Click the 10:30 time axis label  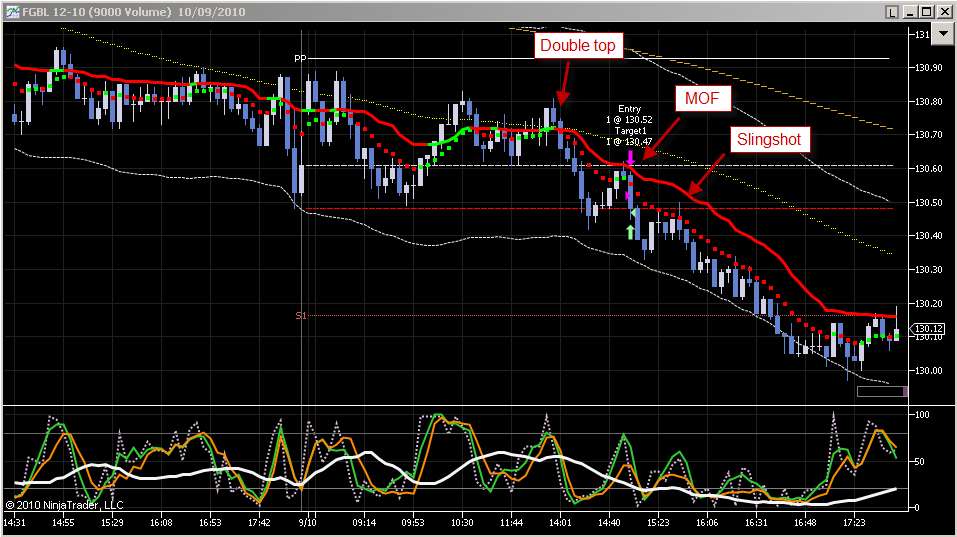tap(462, 522)
